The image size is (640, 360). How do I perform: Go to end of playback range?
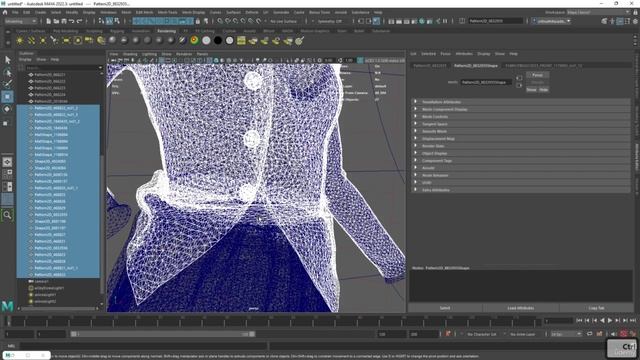point(633,321)
